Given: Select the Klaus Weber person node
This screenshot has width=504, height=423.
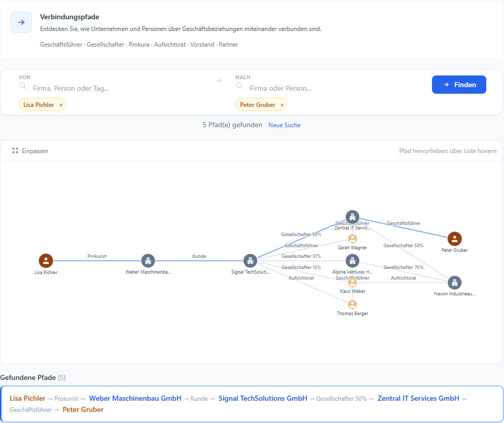Looking at the screenshot, I should (x=352, y=283).
